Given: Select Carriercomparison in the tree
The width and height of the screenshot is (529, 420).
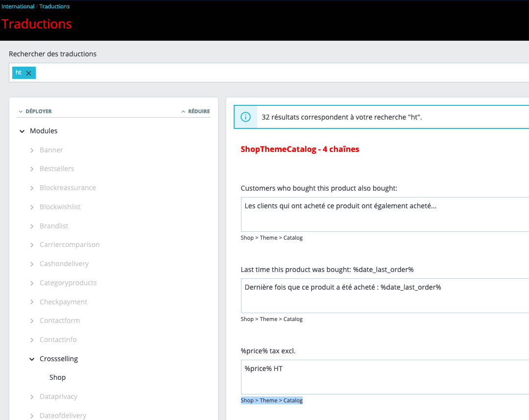Looking at the screenshot, I should (x=70, y=245).
